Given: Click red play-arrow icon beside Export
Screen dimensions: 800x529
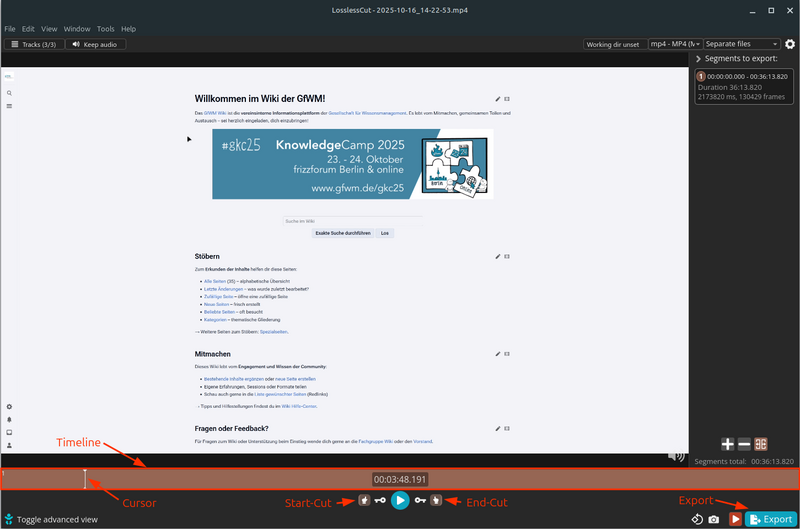Looking at the screenshot, I should click(735, 519).
